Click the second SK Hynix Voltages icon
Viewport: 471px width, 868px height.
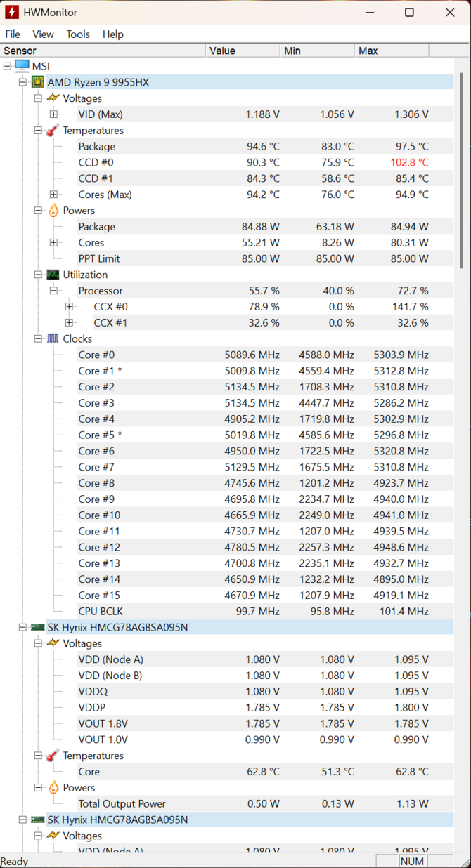pyautogui.click(x=53, y=836)
